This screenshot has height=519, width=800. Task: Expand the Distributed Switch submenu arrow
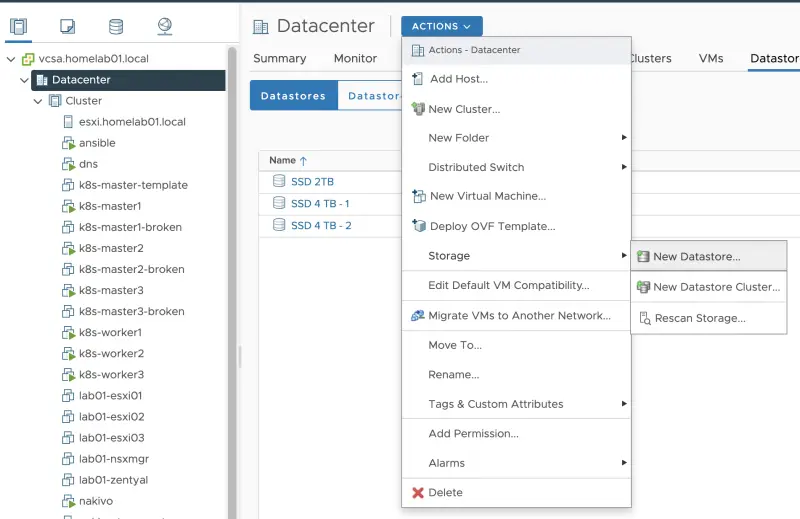[624, 167]
